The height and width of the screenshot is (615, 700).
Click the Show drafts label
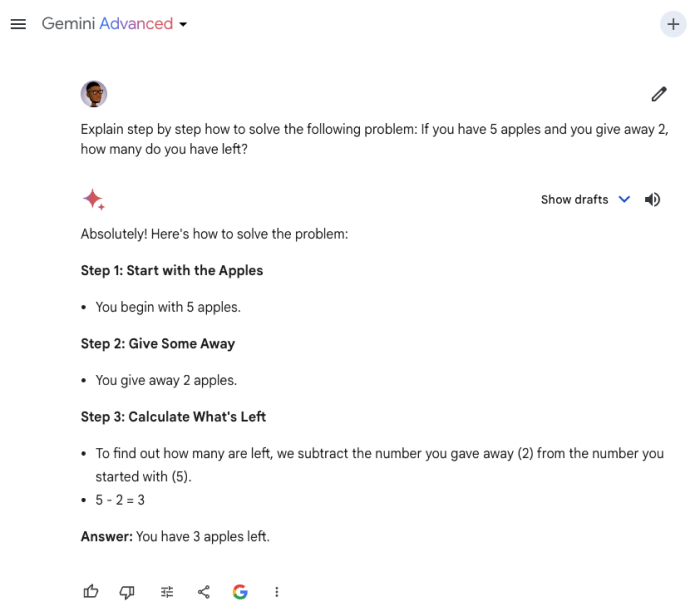point(575,199)
